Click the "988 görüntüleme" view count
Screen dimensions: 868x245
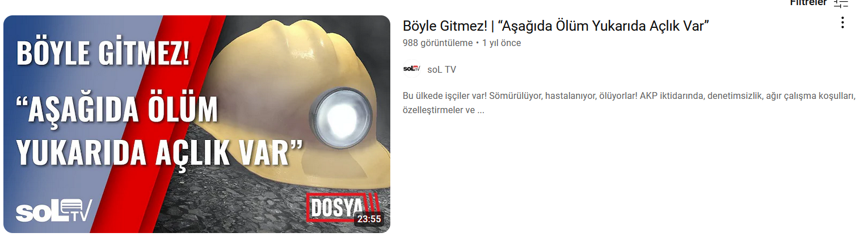[x=437, y=43]
